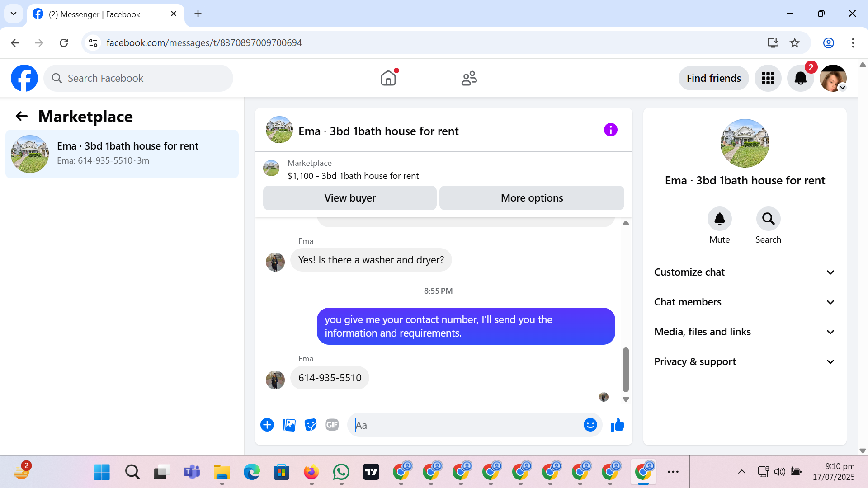This screenshot has height=488, width=868.
Task: Reload the page in browser toolbar
Action: coord(64,43)
